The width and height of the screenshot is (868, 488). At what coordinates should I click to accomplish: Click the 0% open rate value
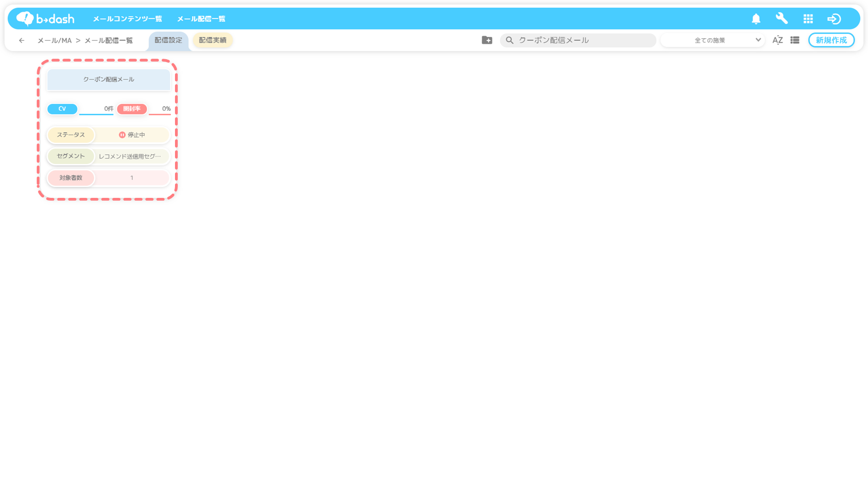tap(166, 109)
